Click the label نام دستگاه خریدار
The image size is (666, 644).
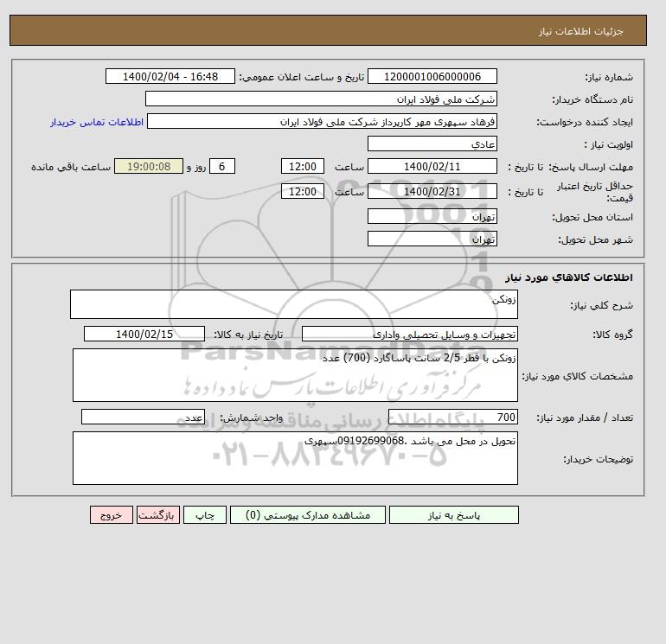[592, 99]
